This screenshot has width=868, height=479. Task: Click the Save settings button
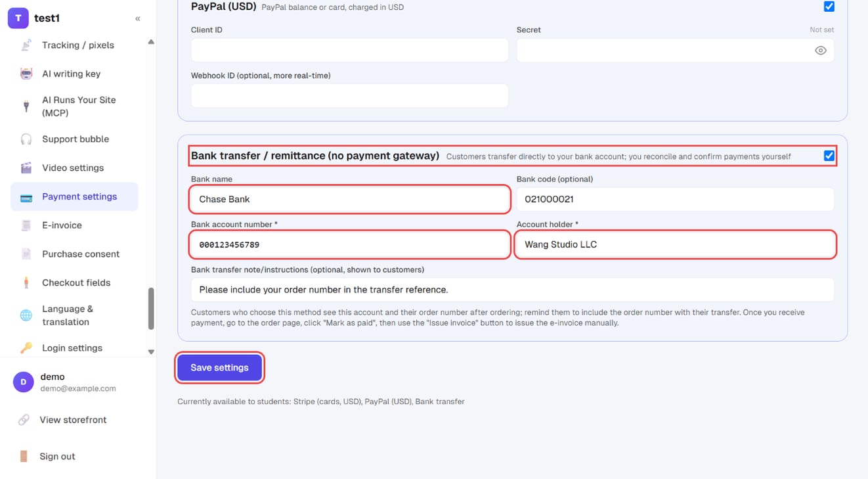[219, 368]
